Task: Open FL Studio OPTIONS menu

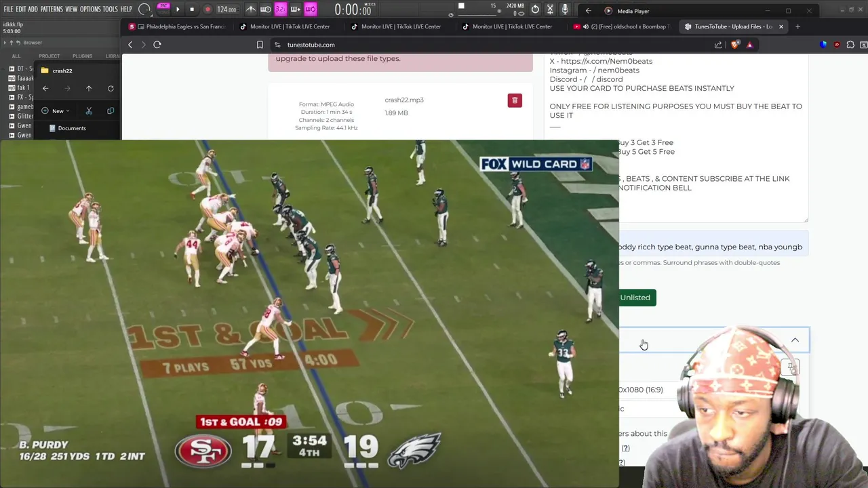Action: click(90, 9)
